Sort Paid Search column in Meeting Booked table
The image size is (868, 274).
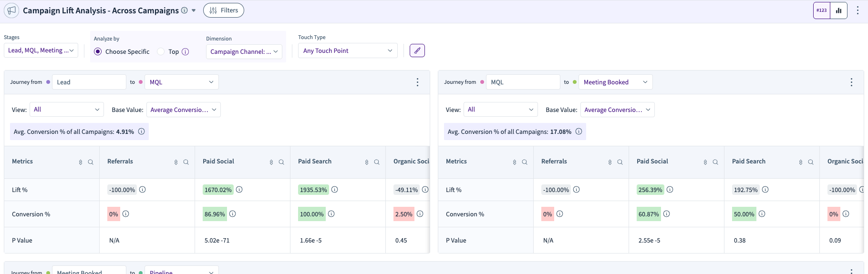point(801,162)
